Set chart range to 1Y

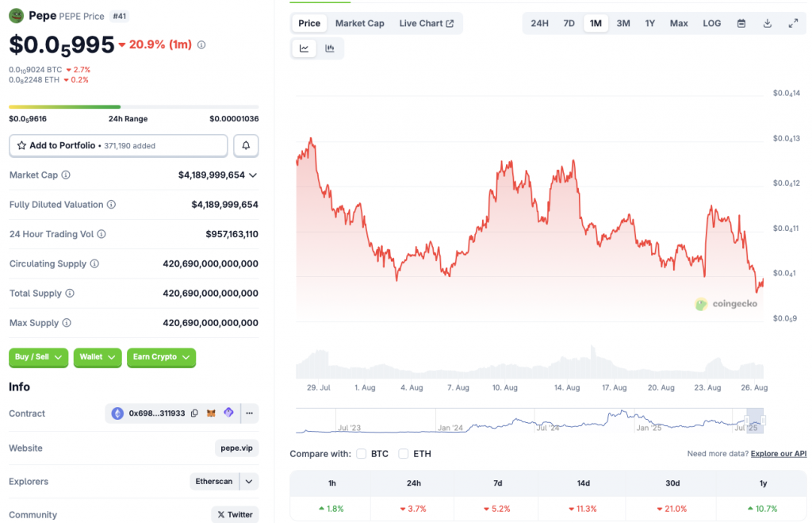click(650, 23)
